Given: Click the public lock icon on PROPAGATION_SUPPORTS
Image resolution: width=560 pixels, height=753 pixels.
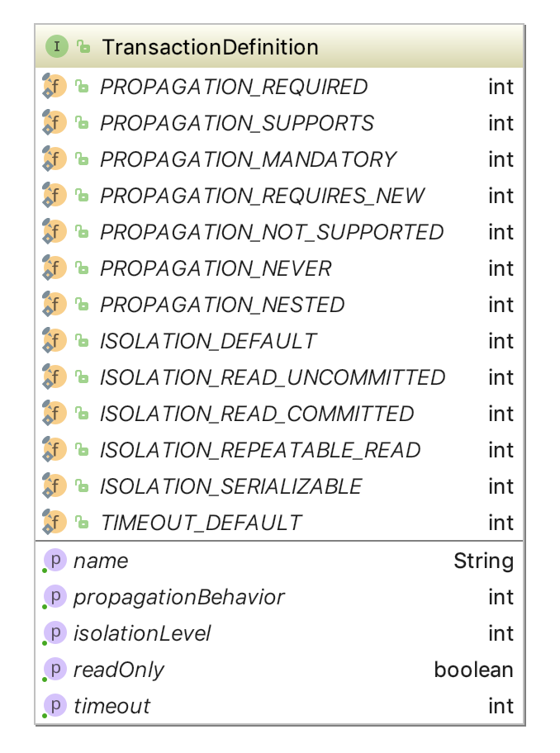Looking at the screenshot, I should click(82, 123).
